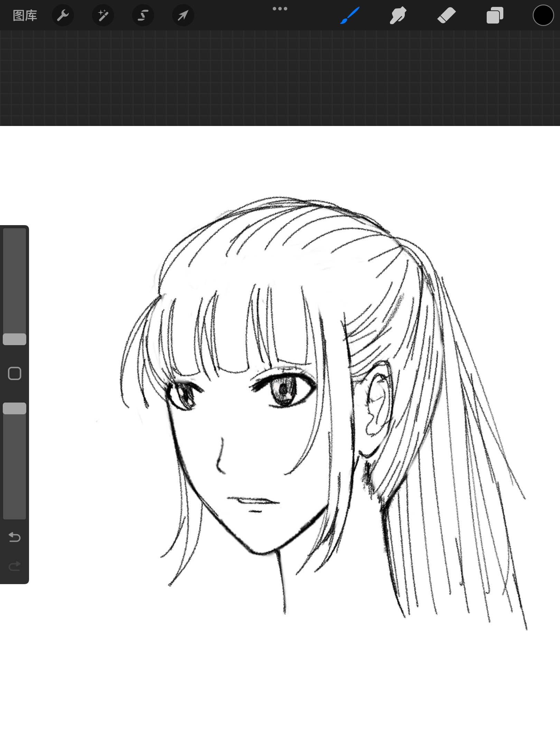The image size is (560, 747).
Task: Select the Eraser tool
Action: [x=446, y=16]
